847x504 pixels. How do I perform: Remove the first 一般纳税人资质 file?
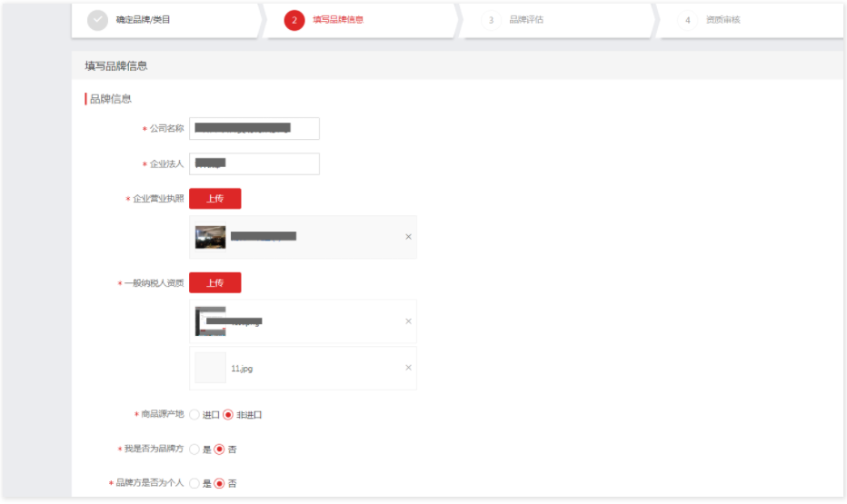click(408, 321)
